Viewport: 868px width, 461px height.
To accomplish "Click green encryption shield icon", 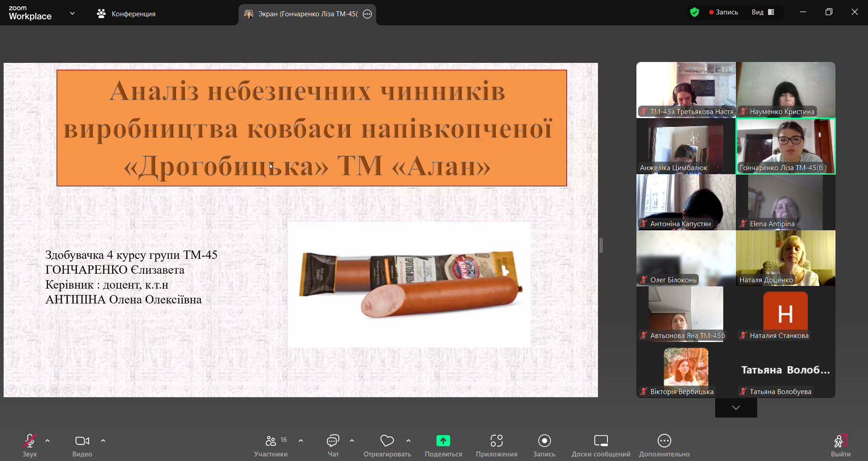I will click(x=695, y=12).
